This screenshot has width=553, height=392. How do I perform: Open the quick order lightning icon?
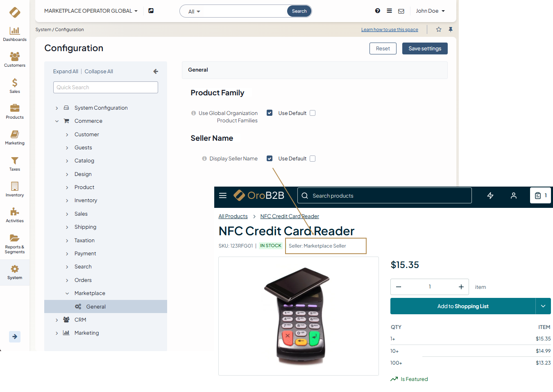pyautogui.click(x=490, y=196)
